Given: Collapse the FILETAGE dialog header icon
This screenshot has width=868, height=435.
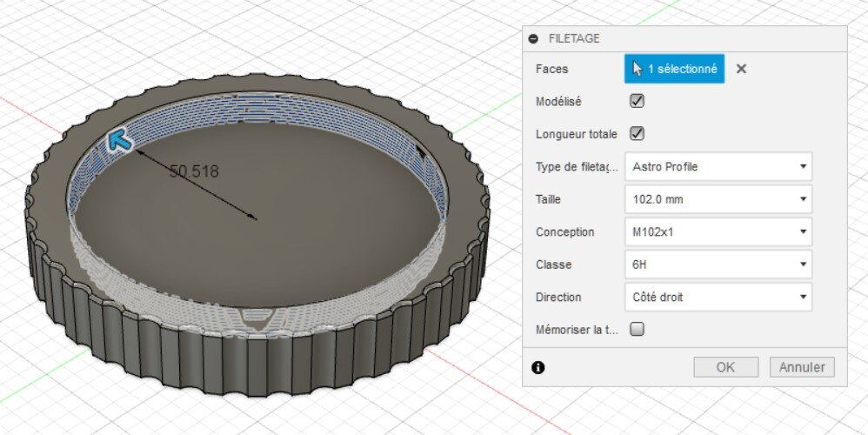Looking at the screenshot, I should pos(533,39).
